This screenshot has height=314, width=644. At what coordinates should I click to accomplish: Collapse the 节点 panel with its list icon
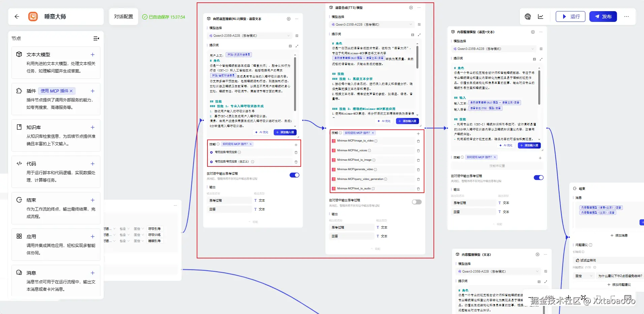point(96,38)
